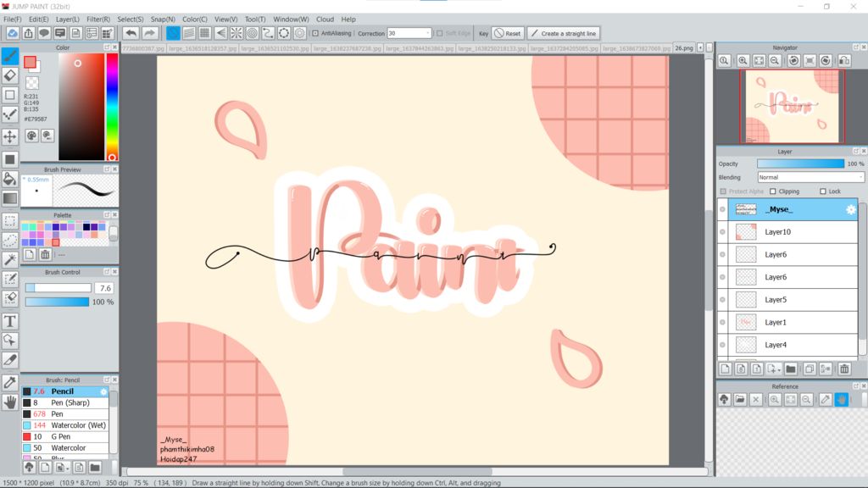Hide the _Myse_ layer
868x488 pixels.
(722, 209)
